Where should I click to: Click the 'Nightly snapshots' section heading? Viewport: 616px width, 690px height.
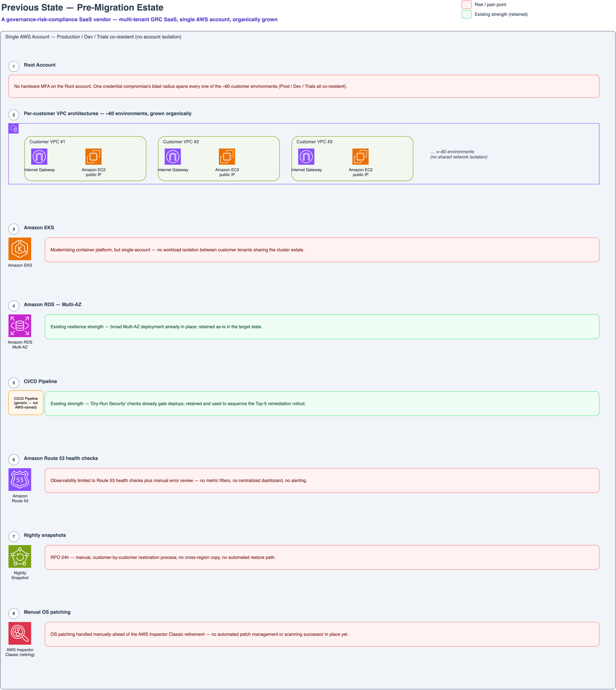[45, 535]
